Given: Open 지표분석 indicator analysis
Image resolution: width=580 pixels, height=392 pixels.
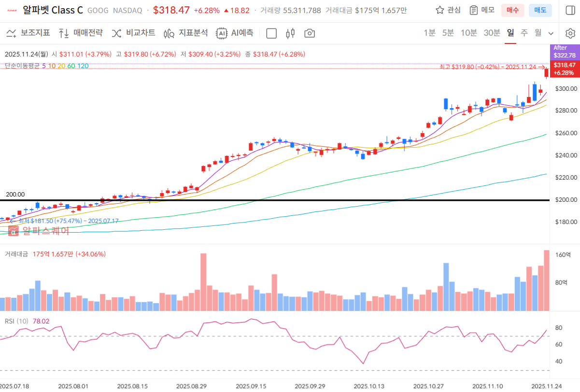Looking at the screenshot, I should [186, 33].
